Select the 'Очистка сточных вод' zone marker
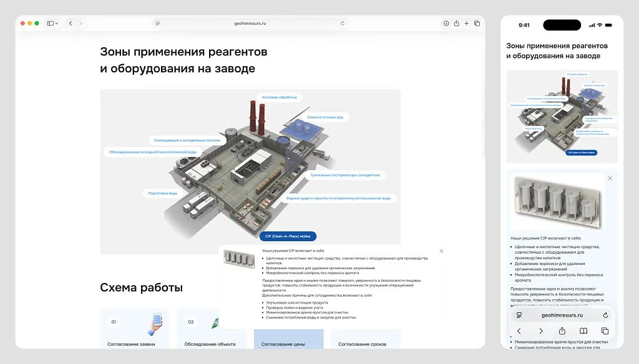Viewport: 639px width, 364px height. [326, 117]
